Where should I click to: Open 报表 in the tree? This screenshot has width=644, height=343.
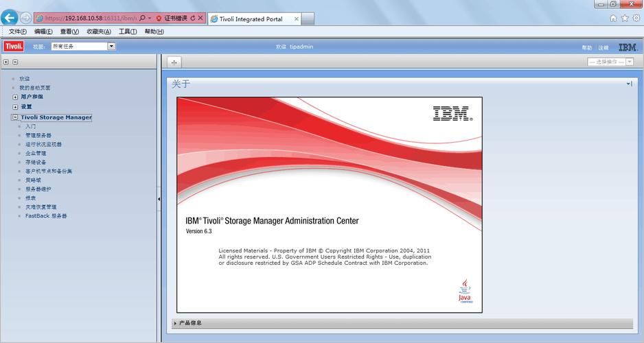(x=31, y=198)
